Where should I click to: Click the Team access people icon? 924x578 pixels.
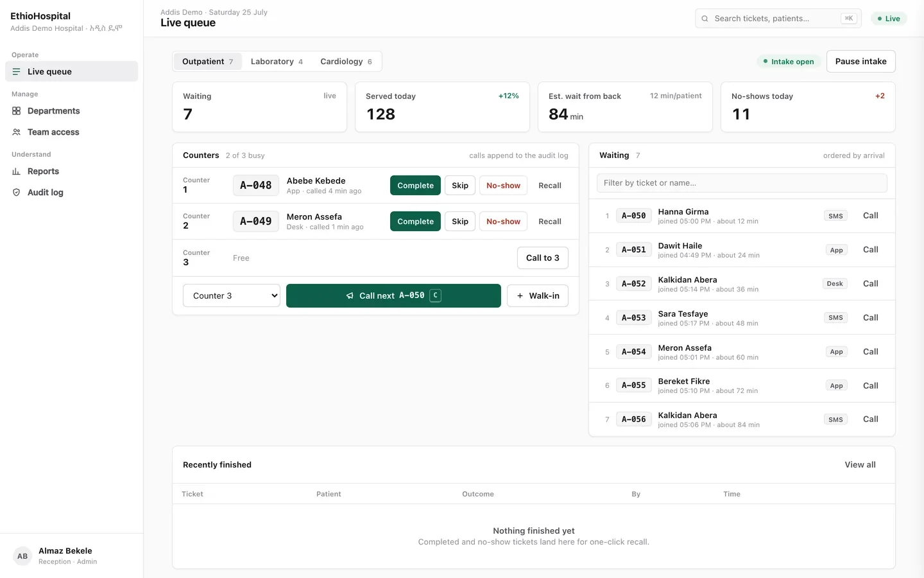click(x=17, y=132)
